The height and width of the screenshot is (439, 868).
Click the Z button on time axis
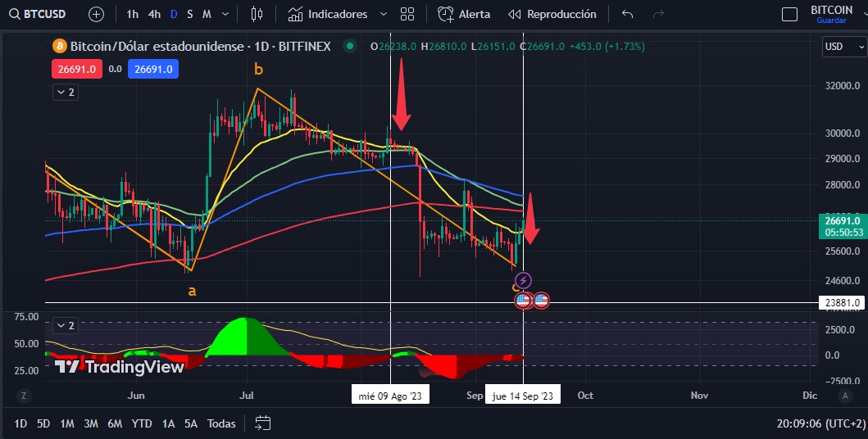[x=23, y=396]
